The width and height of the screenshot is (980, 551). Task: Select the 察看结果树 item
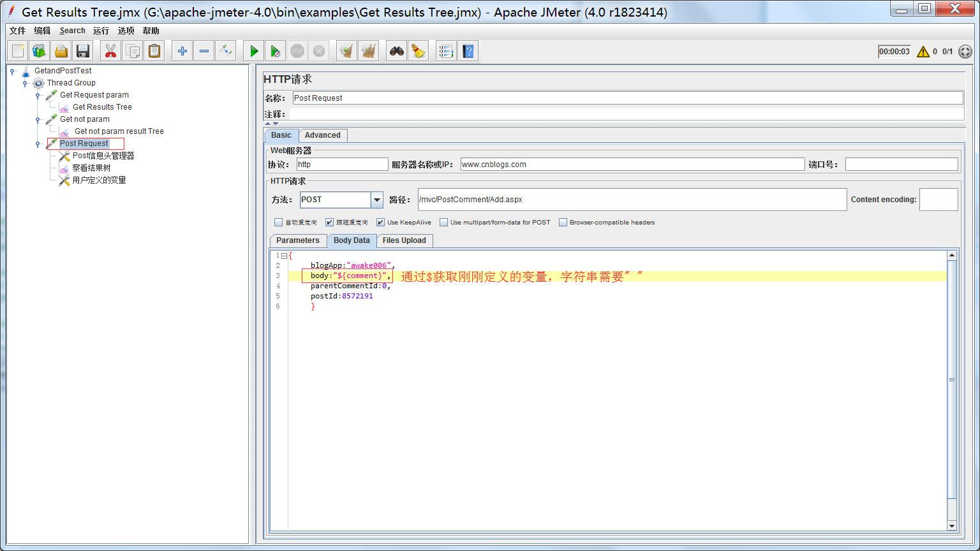click(91, 168)
